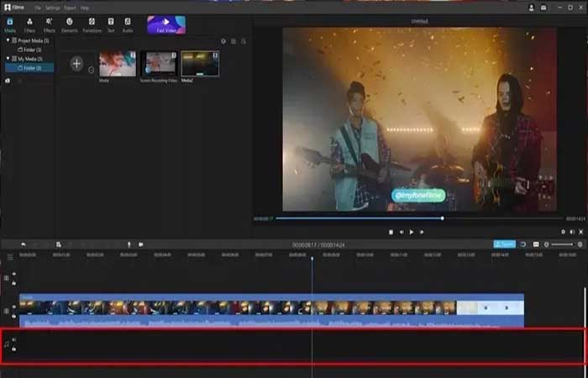Screen dimensions: 588x378
Task: Click the preview volume speaker icon
Action: coord(572,232)
